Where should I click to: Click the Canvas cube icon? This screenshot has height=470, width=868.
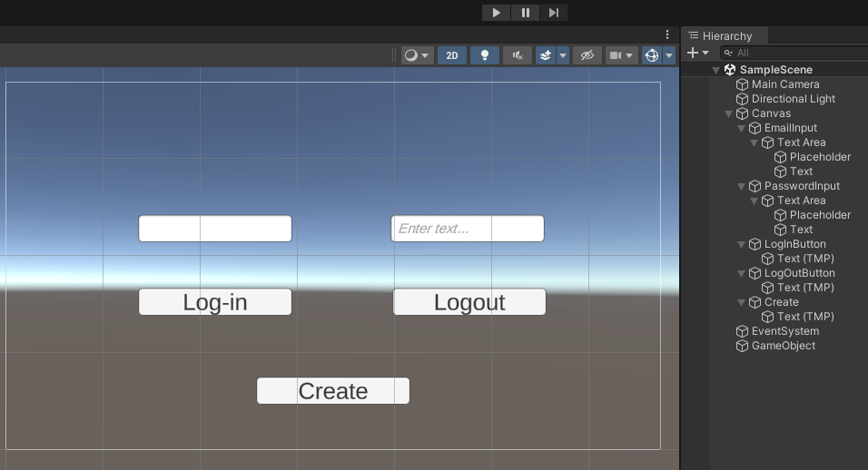pyautogui.click(x=743, y=114)
